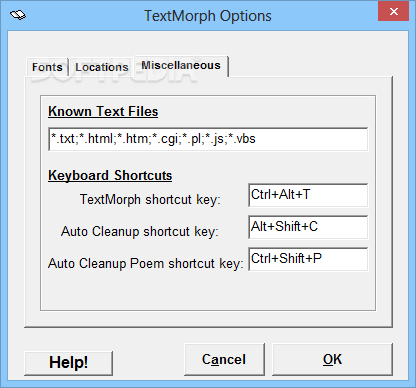Click the 'Auto Cleanup Poem shortcut key:' label
416x388 pixels.
(x=146, y=263)
